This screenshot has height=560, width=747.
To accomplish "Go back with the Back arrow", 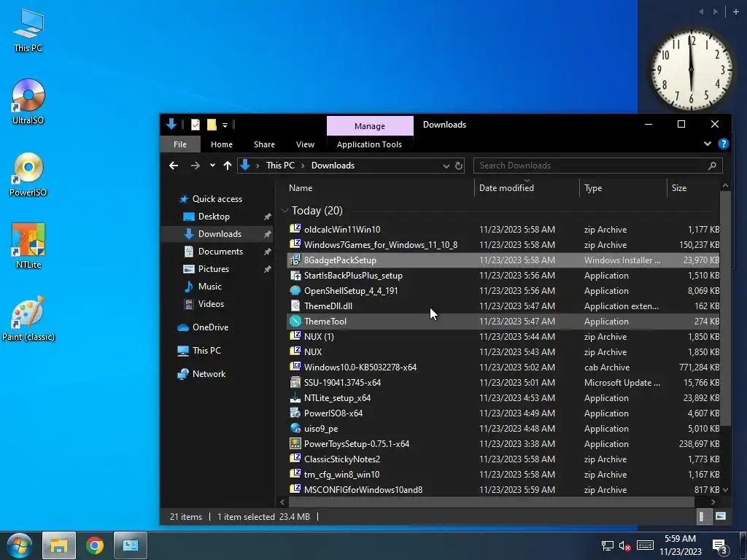I will coord(174,166).
